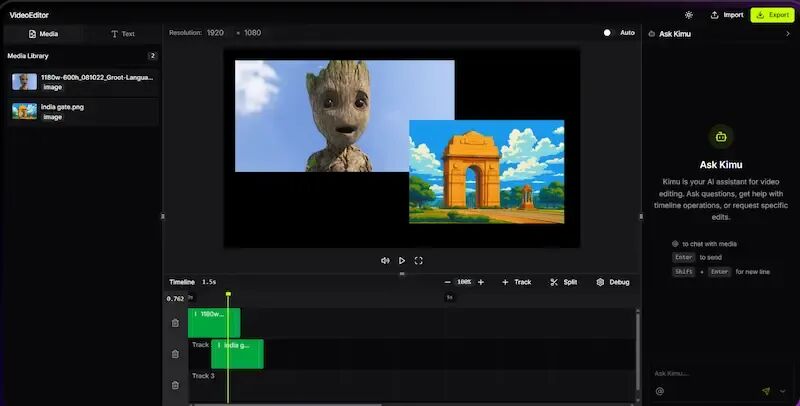Select the 1180w clip on the timeline
This screenshot has width=800, height=406.
coord(214,323)
